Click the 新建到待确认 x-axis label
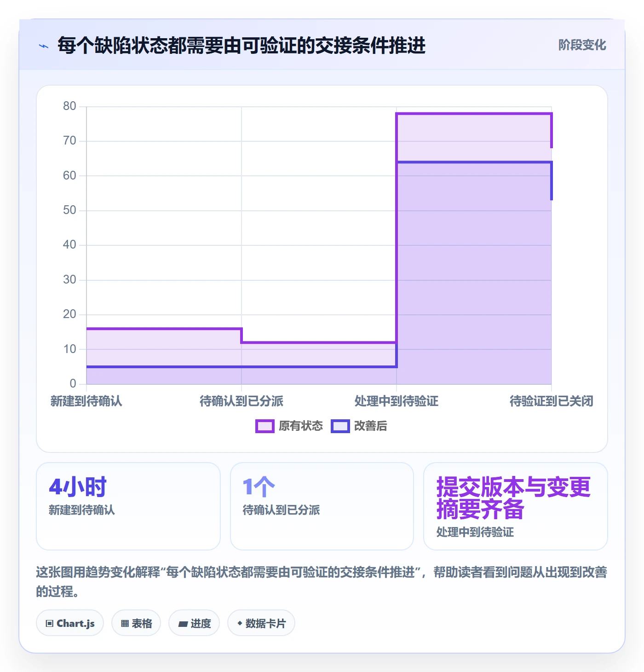Screen dimensions: 644x672 click(86, 401)
